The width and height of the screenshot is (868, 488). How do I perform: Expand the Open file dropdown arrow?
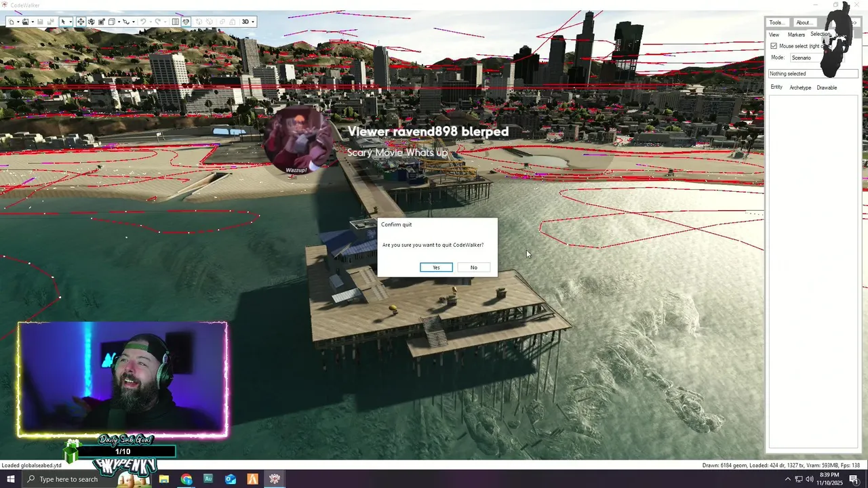(x=33, y=22)
